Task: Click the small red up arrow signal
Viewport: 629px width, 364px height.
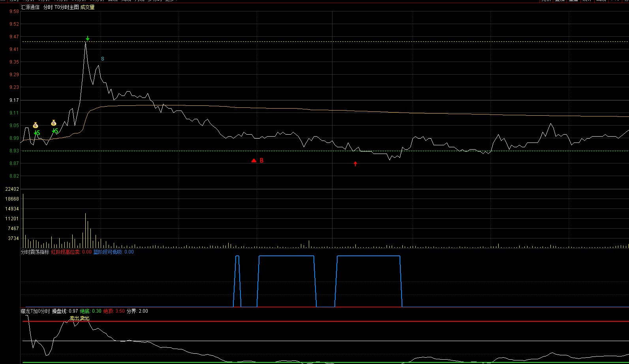Action: point(355,163)
